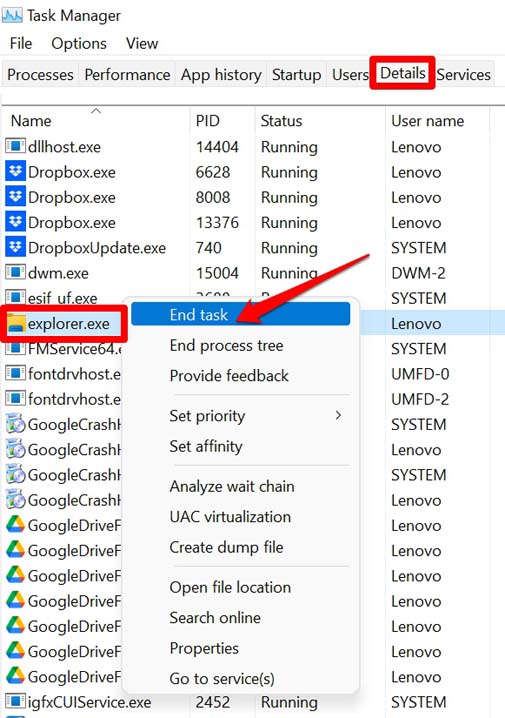This screenshot has height=718, width=505.
Task: Choose UAC virtualization
Action: click(x=230, y=517)
